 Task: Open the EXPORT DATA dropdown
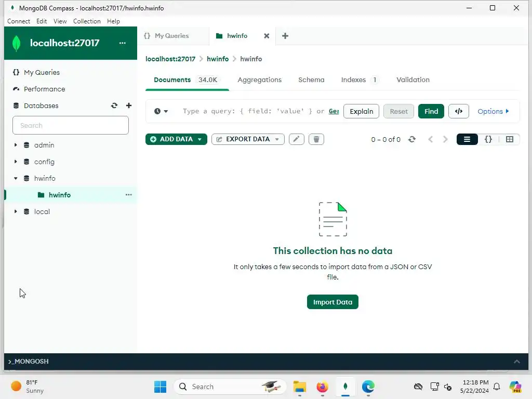pos(248,139)
